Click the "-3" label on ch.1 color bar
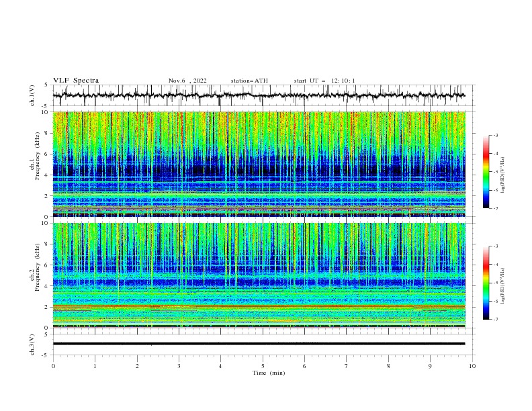The image size is (532, 411). pos(495,135)
